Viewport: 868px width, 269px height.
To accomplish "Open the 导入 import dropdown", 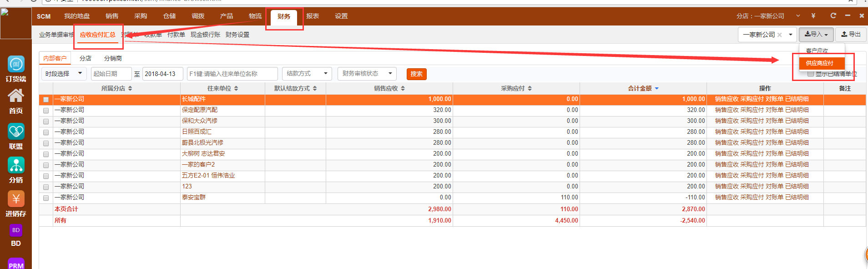I will click(x=816, y=35).
